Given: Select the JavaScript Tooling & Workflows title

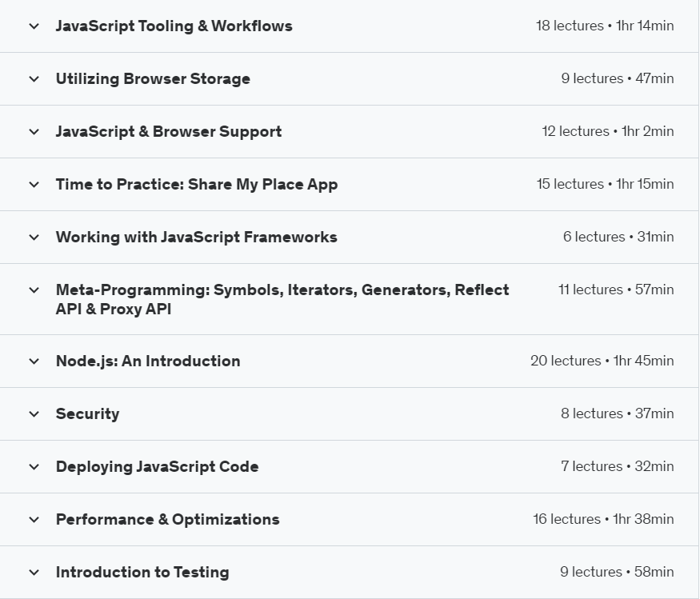Looking at the screenshot, I should (174, 26).
